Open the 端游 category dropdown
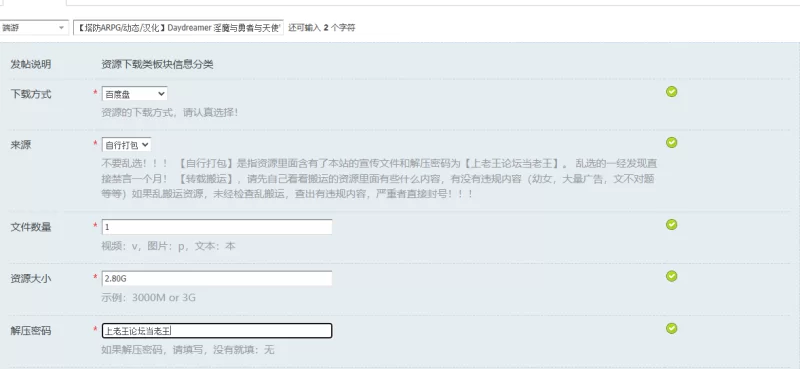This screenshot has width=800, height=369. coord(34,28)
